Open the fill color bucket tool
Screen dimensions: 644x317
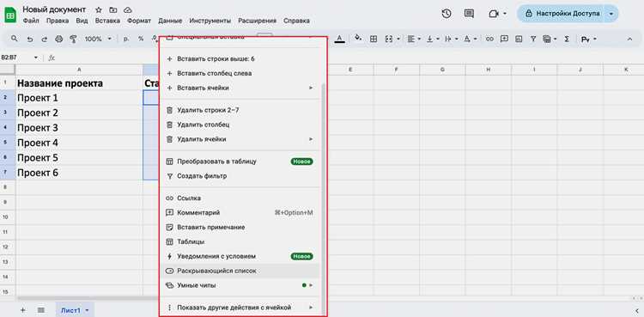(x=358, y=39)
